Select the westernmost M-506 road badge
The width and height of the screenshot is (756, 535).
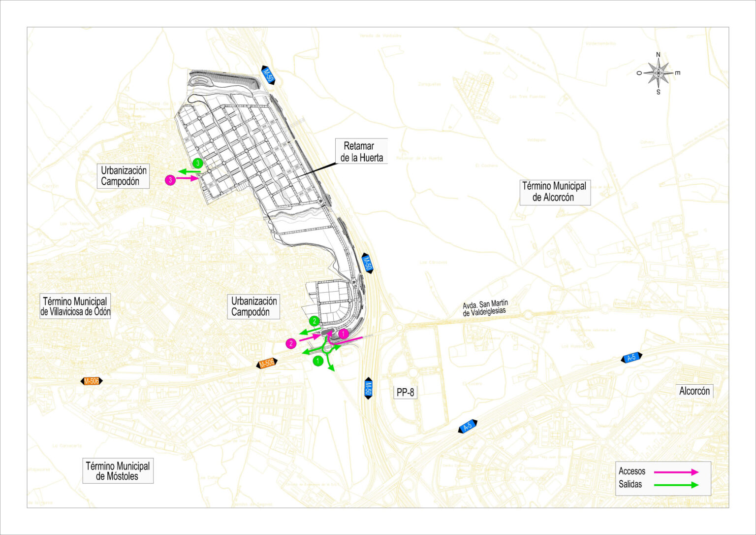tap(92, 381)
